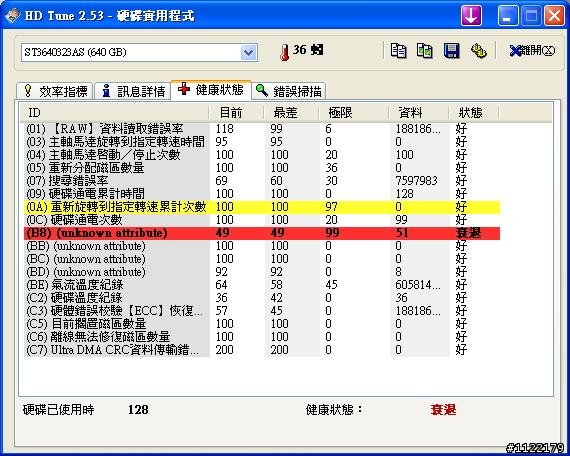Click the 118 current value in row 01
Image resolution: width=570 pixels, height=456 pixels.
[225, 129]
